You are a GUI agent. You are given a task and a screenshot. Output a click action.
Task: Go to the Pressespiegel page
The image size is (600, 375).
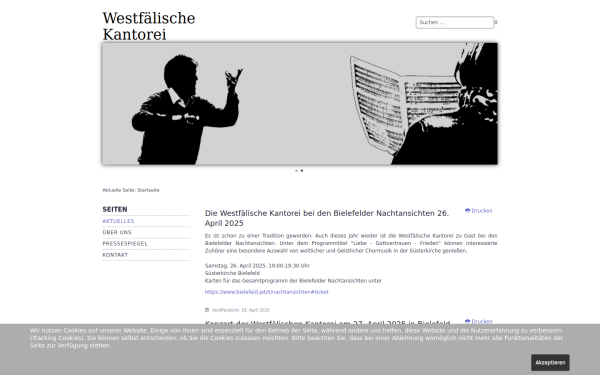click(125, 244)
